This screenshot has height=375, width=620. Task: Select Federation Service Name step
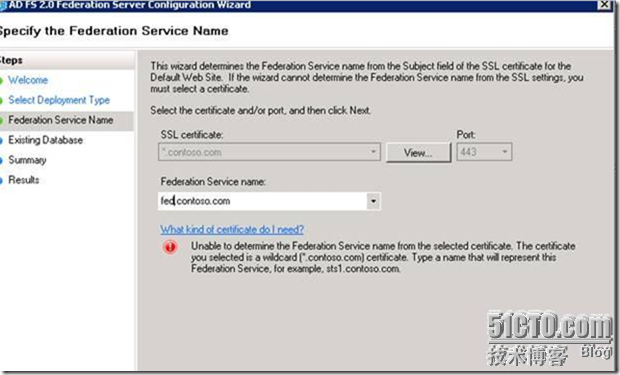[60, 120]
